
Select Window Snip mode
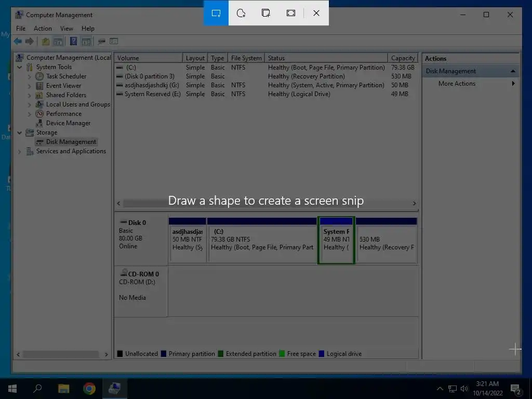[265, 13]
